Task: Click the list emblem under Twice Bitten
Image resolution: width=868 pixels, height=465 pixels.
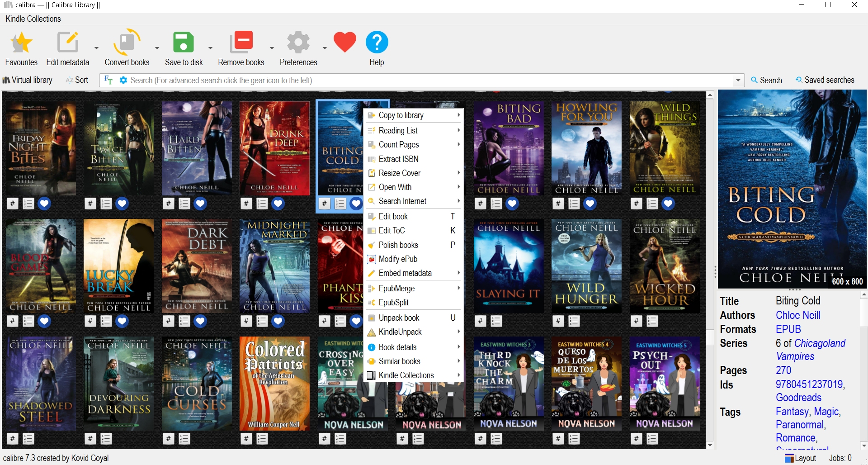Action: tap(106, 204)
